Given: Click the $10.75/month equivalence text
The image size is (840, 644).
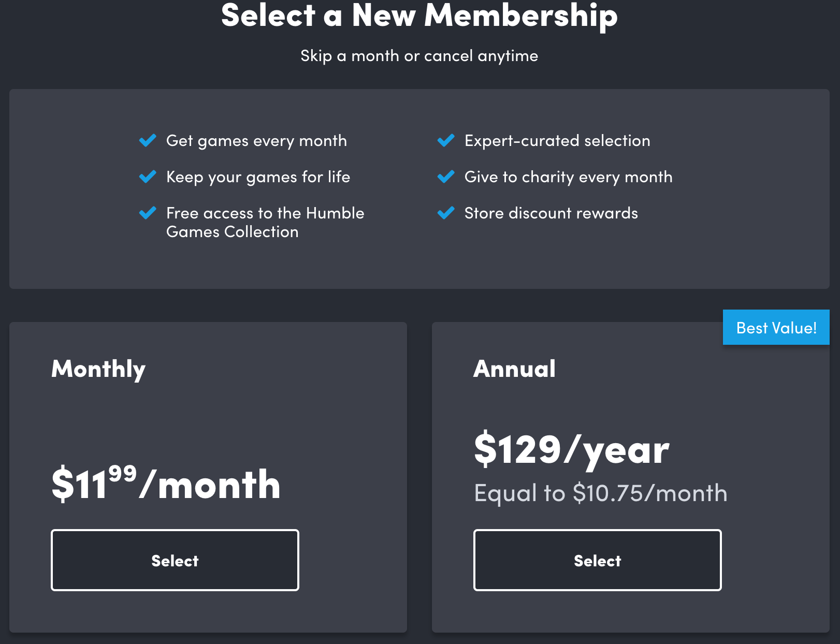Looking at the screenshot, I should click(x=601, y=493).
